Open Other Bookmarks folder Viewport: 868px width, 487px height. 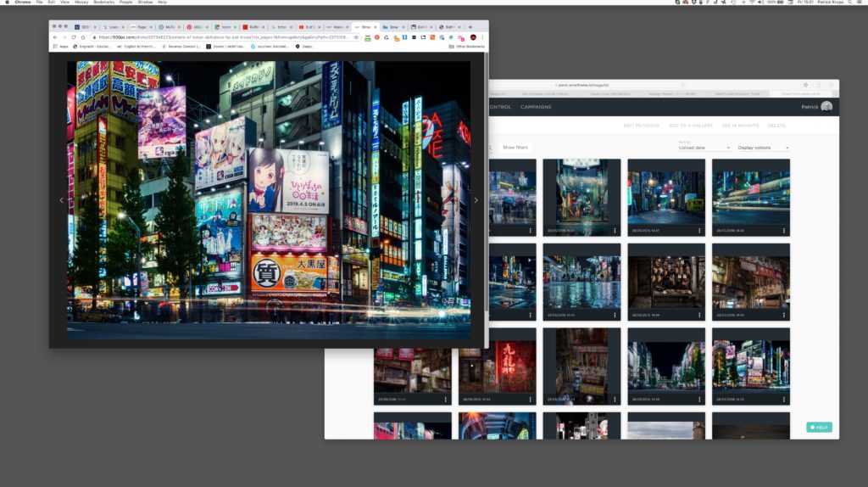(x=467, y=47)
